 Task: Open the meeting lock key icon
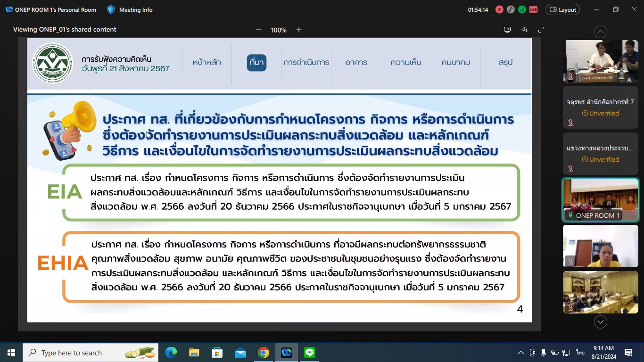tap(511, 9)
